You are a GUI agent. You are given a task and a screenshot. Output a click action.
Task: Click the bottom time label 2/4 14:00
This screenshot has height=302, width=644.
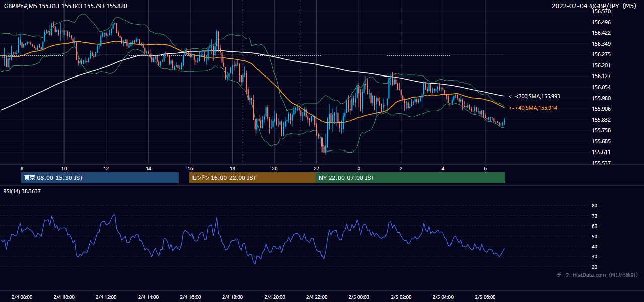point(148,297)
